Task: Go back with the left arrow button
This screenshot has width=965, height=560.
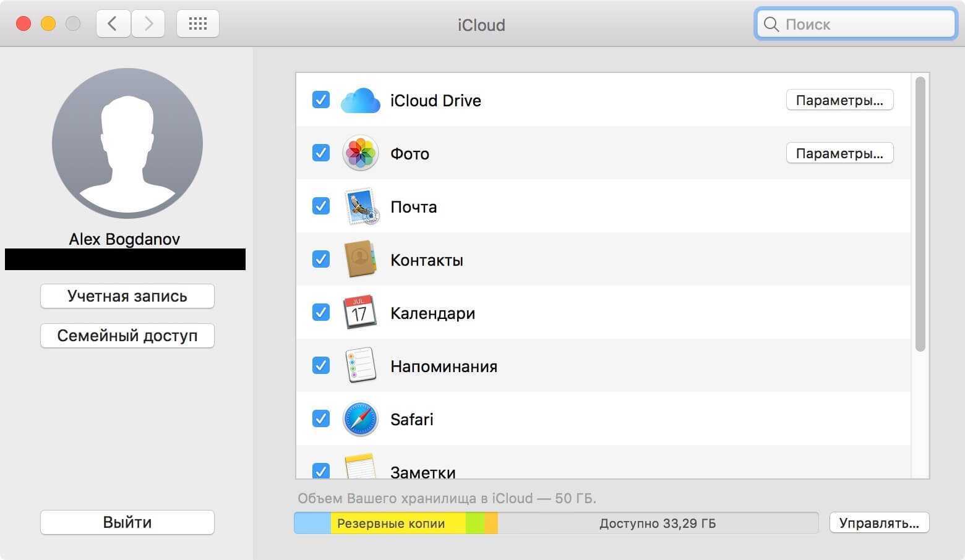Action: (x=113, y=24)
